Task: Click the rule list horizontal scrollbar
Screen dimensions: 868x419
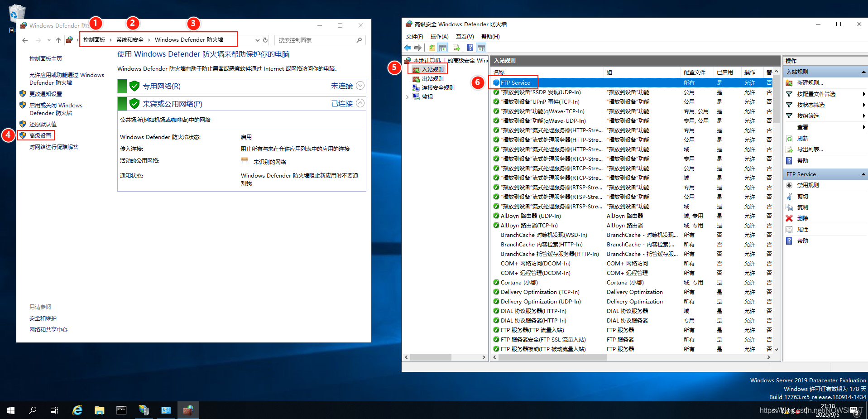Action: [552, 357]
